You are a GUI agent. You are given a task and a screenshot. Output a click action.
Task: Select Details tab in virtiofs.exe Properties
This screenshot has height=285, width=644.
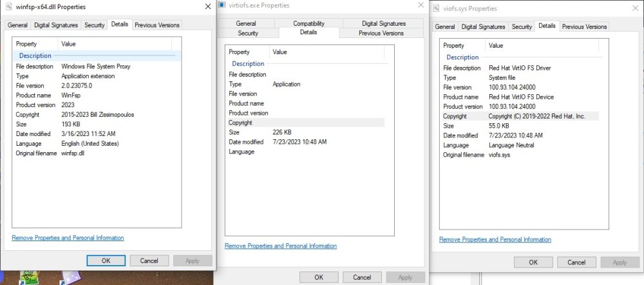[x=308, y=32]
